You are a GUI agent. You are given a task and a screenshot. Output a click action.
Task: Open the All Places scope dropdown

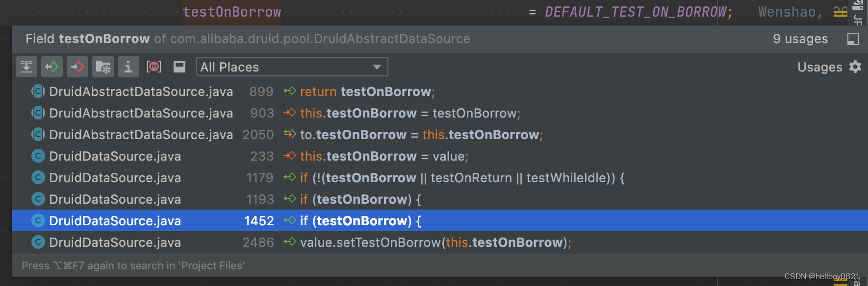(292, 67)
